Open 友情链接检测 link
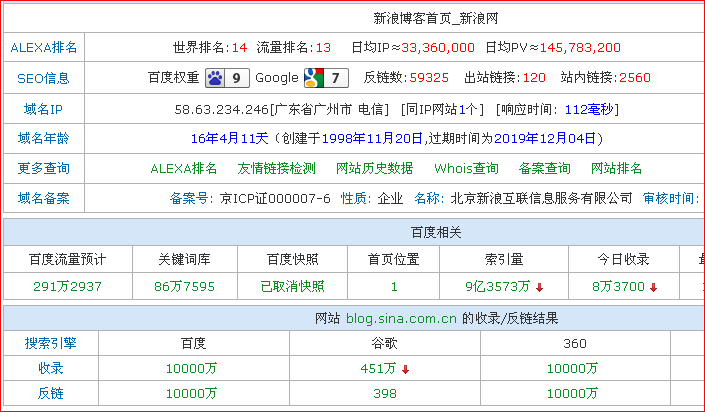 277,169
